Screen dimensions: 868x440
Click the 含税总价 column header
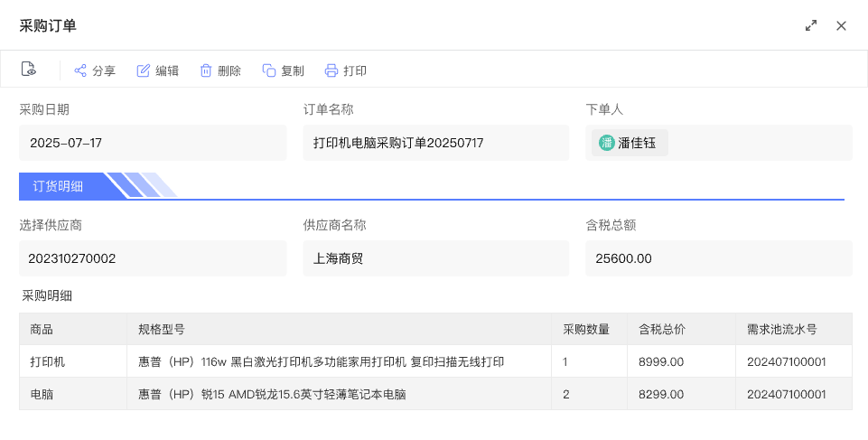click(681, 329)
